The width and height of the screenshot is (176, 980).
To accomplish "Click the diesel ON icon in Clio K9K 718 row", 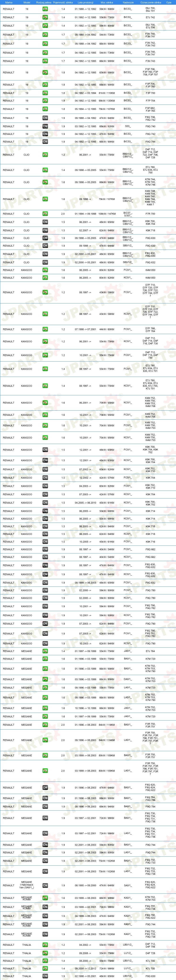I will (45, 230).
